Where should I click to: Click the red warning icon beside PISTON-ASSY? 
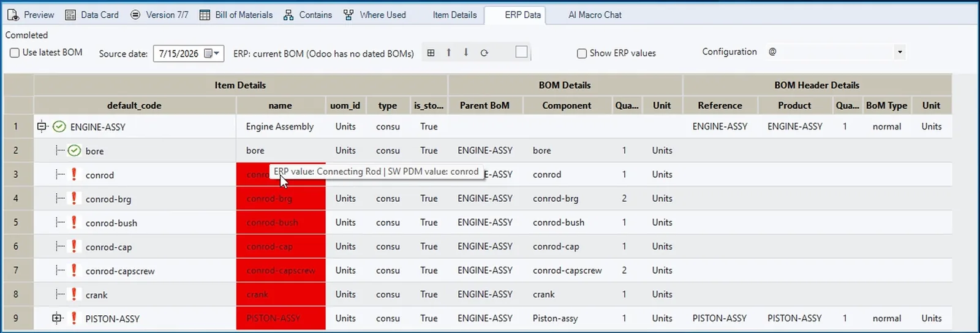pyautogui.click(x=74, y=318)
